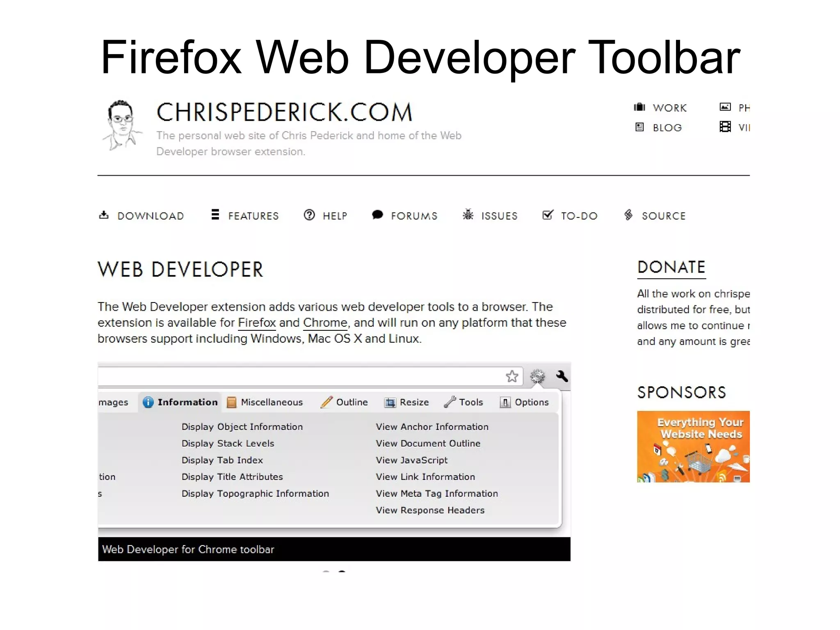Image resolution: width=840 pixels, height=630 pixels.
Task: Switch to the Tools tab label
Action: (471, 402)
